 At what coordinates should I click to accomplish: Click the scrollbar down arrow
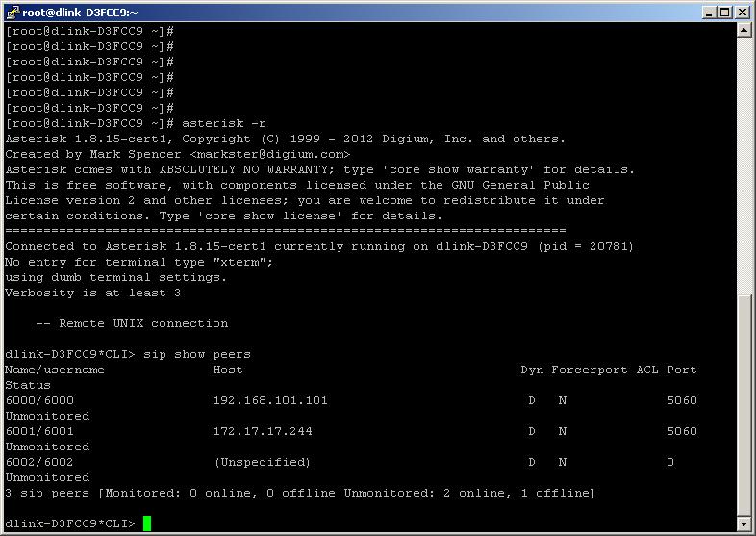pos(743,523)
